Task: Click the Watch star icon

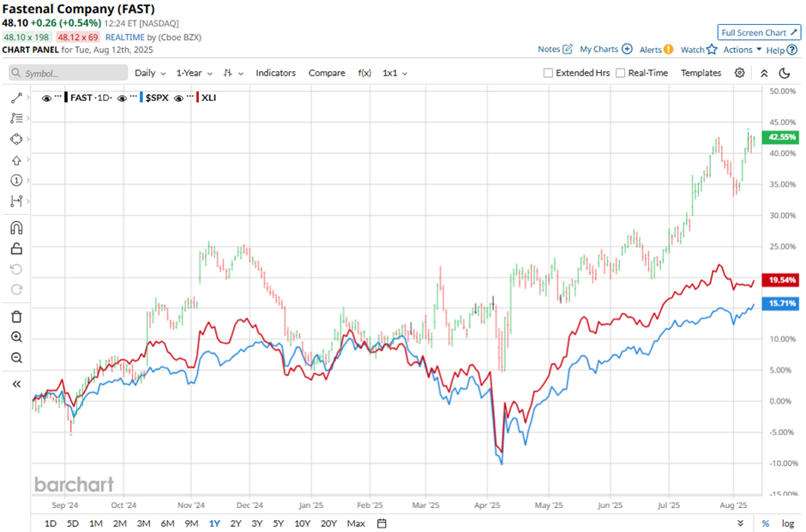Action: tap(712, 50)
